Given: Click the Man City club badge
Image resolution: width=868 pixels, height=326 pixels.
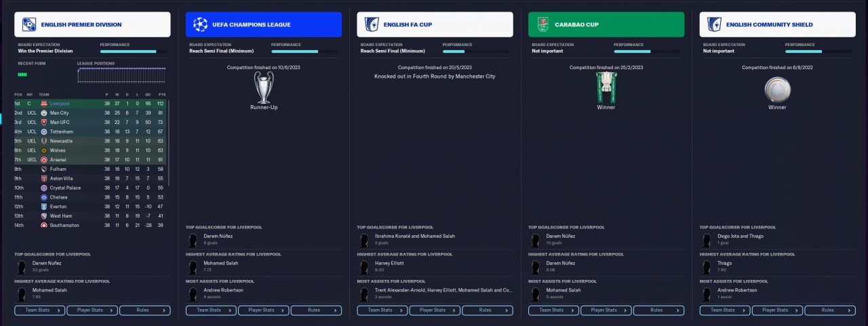Looking at the screenshot, I should [44, 113].
